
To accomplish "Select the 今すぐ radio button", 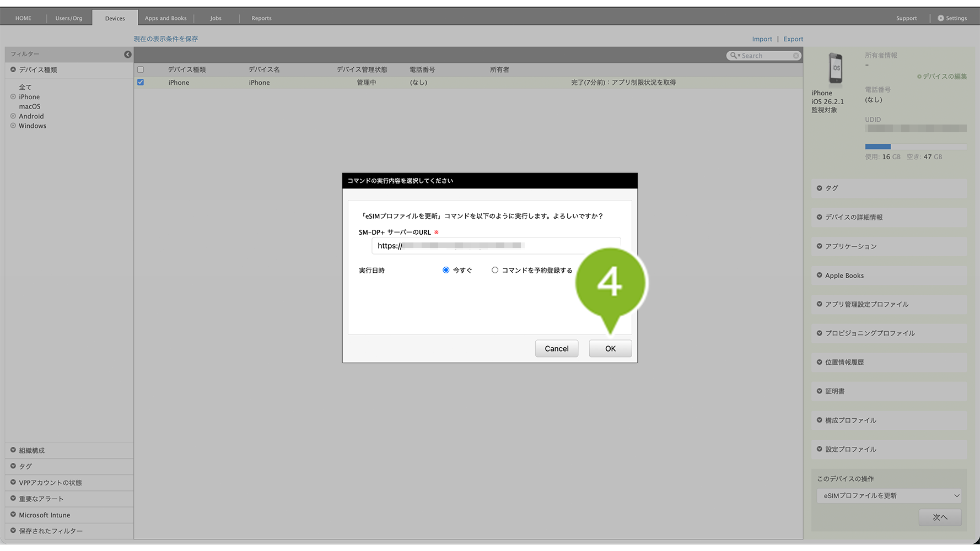I will (x=446, y=270).
